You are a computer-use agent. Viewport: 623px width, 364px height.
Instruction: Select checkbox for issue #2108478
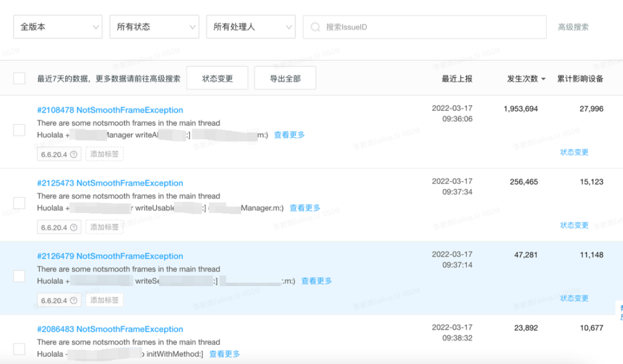tap(19, 130)
